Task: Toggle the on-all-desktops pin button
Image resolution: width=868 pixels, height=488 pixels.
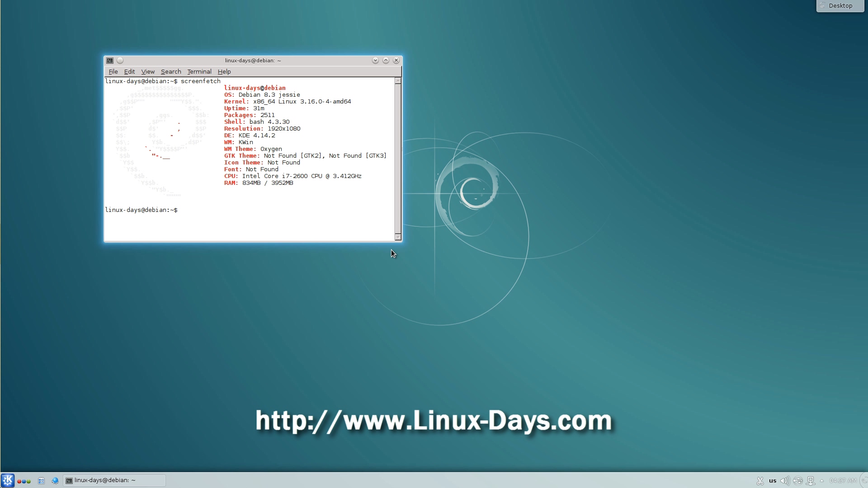Action: (x=120, y=61)
